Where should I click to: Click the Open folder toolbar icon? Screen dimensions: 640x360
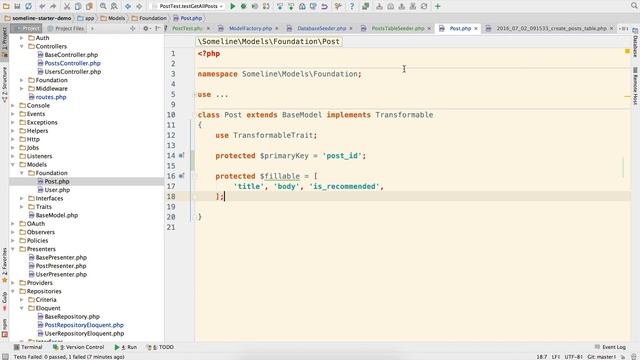[x=7, y=6]
